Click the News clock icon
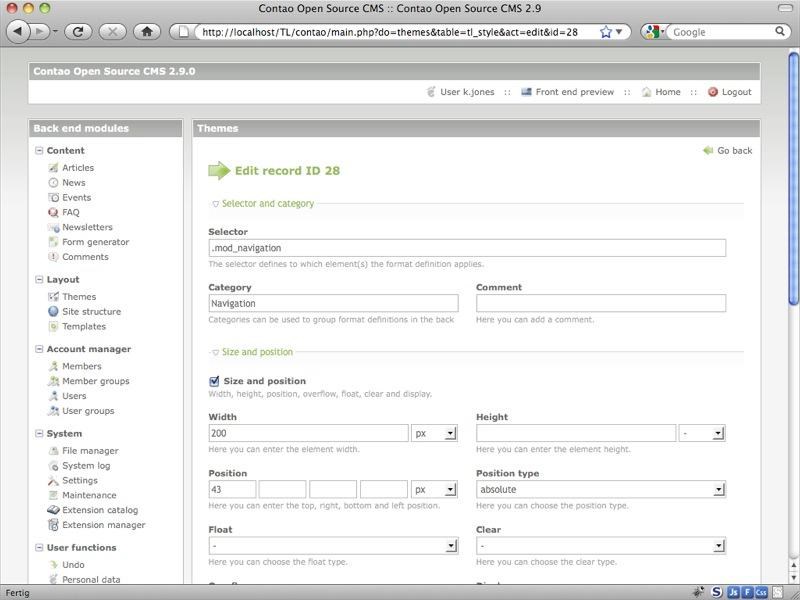Viewport: 800px width, 600px height. pyautogui.click(x=53, y=183)
